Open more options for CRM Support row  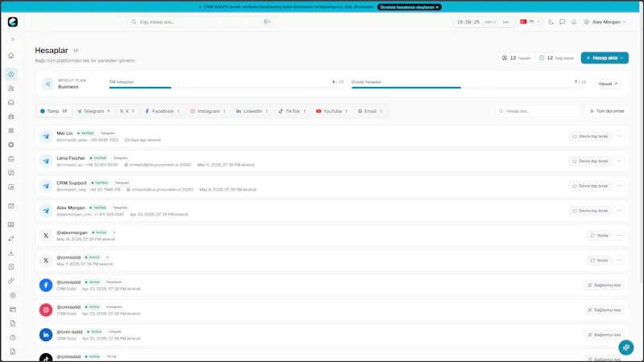click(x=619, y=186)
